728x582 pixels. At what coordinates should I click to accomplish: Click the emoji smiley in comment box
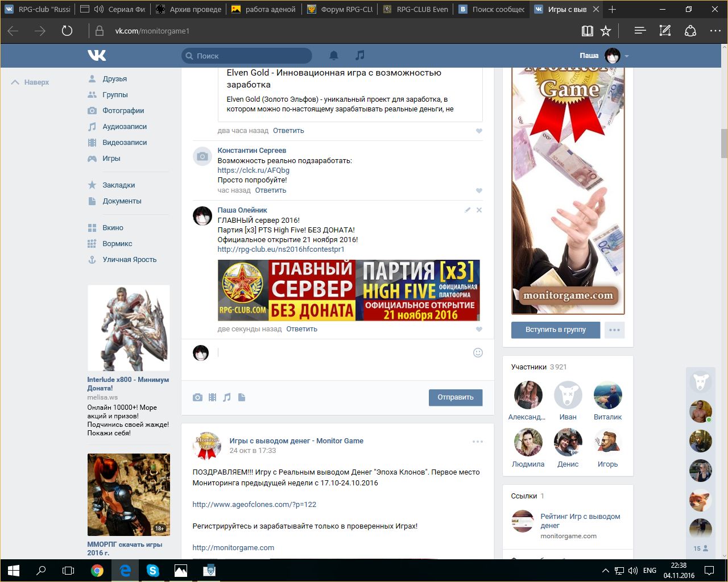[x=478, y=352]
